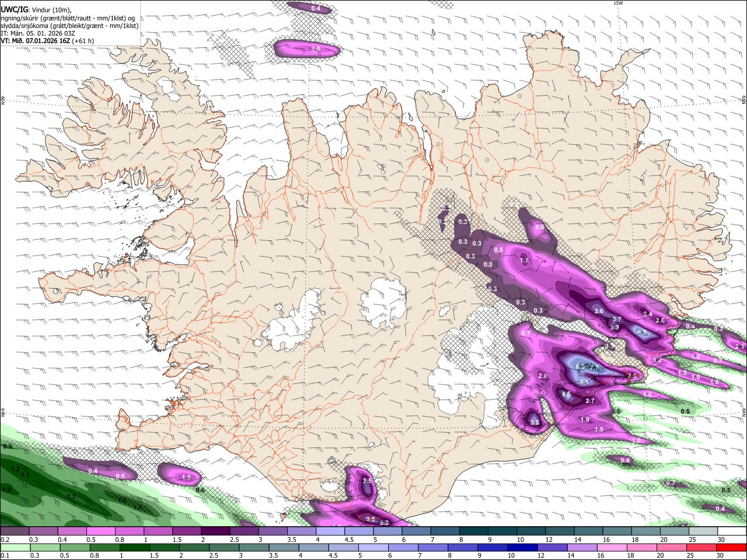Pick the upper legend swatch starting at 1
This screenshot has height=560, width=747.
coord(158,531)
